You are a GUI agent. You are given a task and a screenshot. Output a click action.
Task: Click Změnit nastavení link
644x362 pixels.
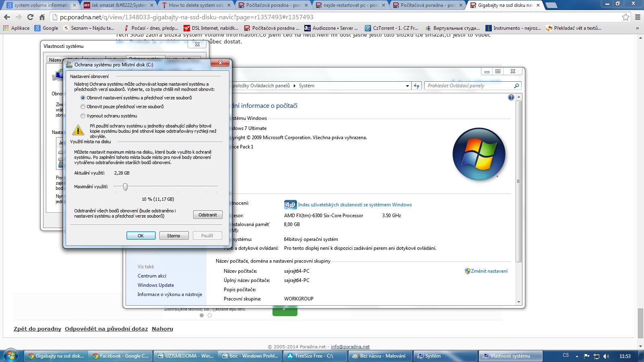489,271
